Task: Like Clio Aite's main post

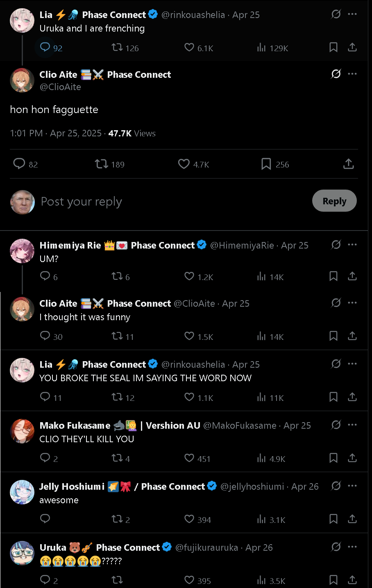Action: click(x=184, y=164)
